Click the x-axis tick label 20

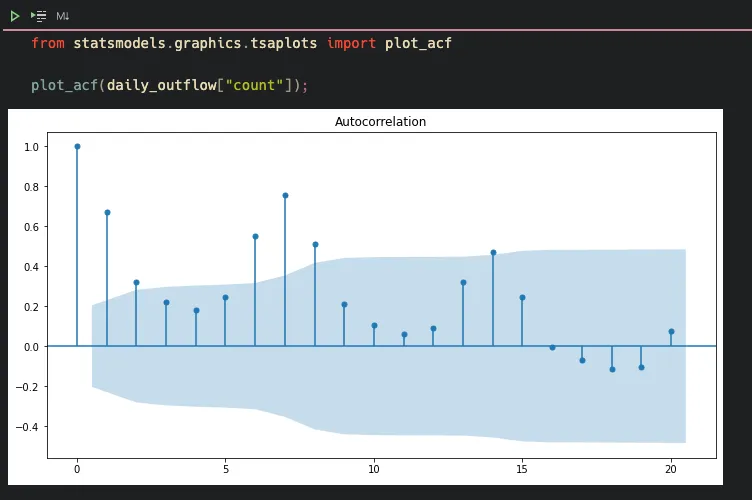click(x=671, y=469)
